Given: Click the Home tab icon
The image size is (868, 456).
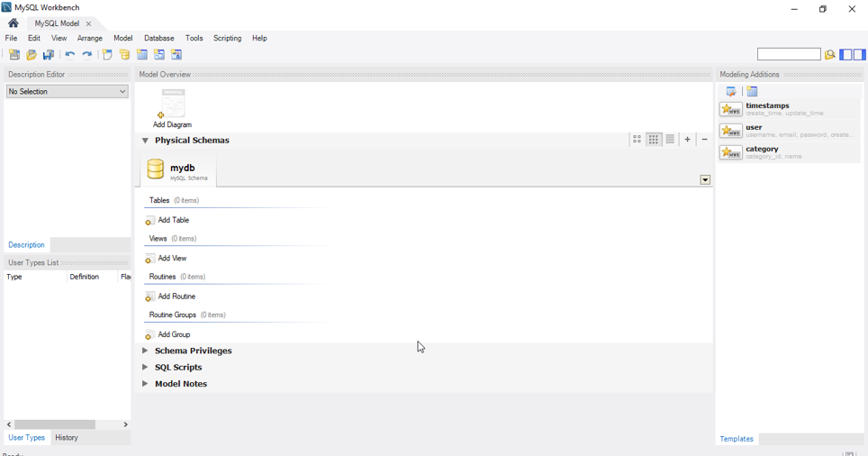Looking at the screenshot, I should (x=14, y=23).
